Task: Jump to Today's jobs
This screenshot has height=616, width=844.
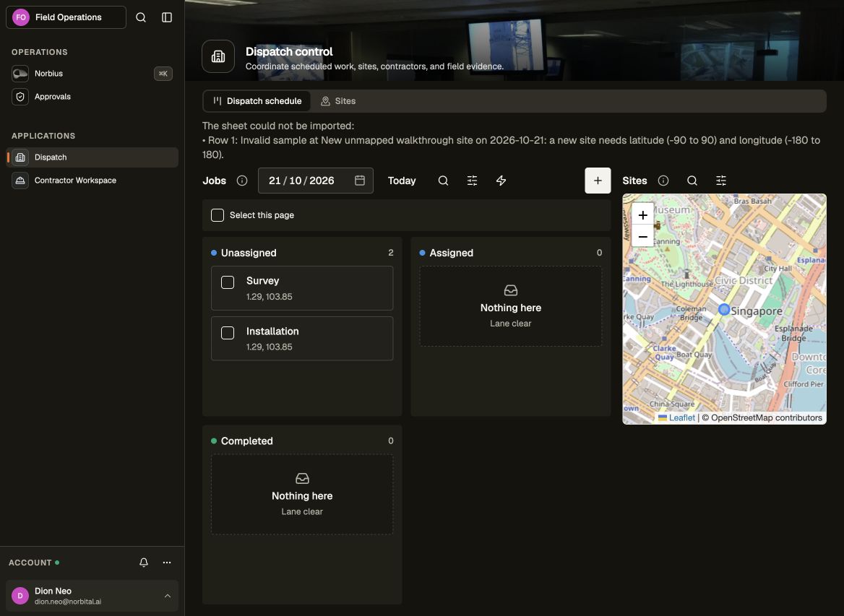Action: [x=402, y=181]
